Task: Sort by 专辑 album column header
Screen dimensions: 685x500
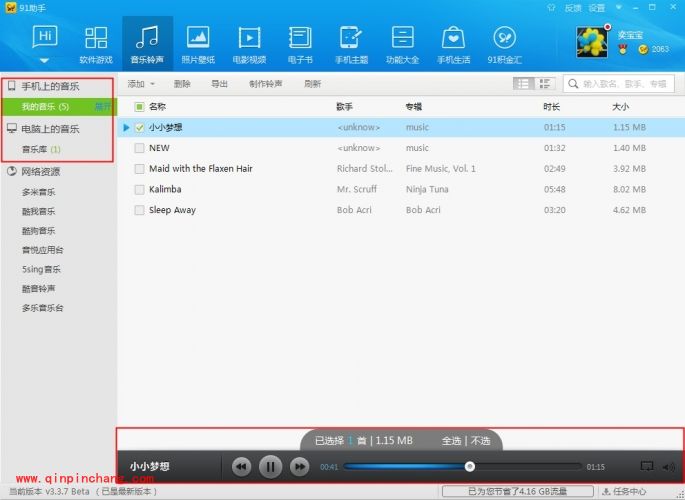Action: pyautogui.click(x=413, y=107)
